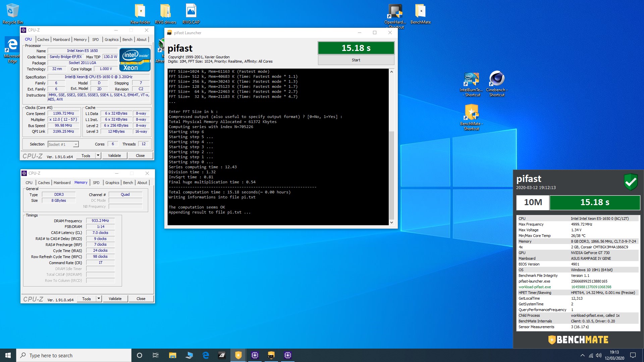Maximize the pifast Launcher window
This screenshot has width=644, height=362.
coord(375,33)
